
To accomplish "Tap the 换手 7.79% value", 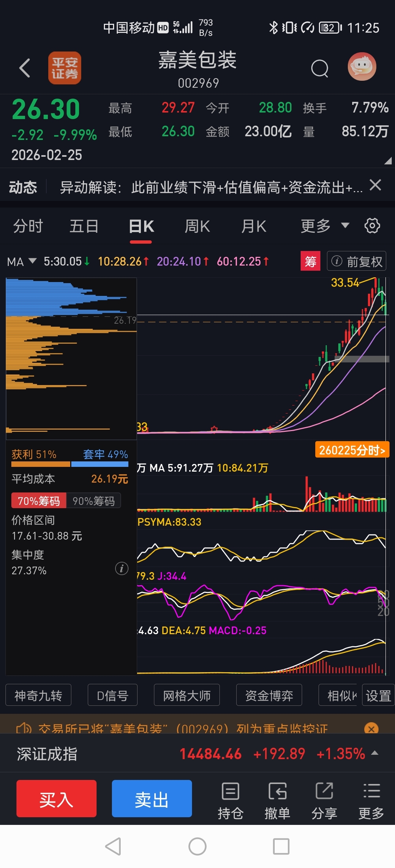I will click(x=370, y=107).
